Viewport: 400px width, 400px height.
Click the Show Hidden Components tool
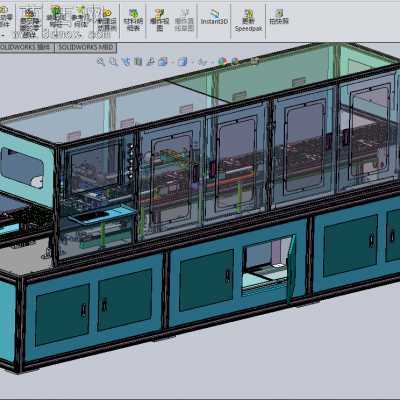pos(29,22)
